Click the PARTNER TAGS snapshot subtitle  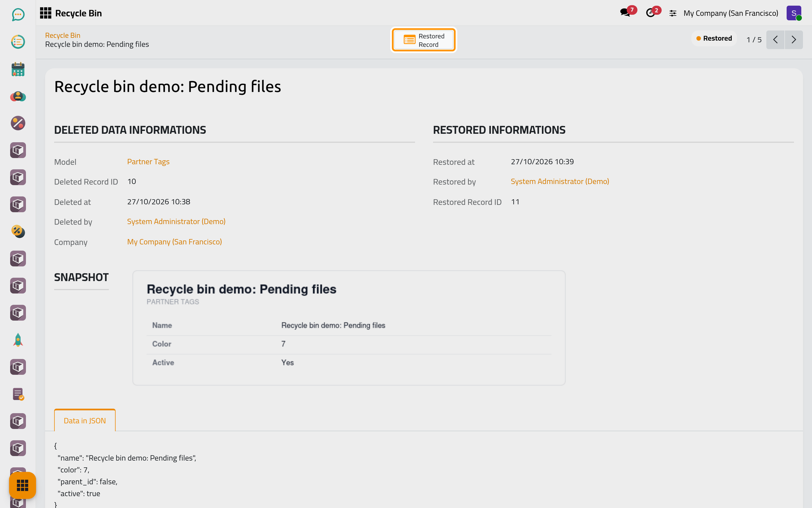click(x=173, y=302)
